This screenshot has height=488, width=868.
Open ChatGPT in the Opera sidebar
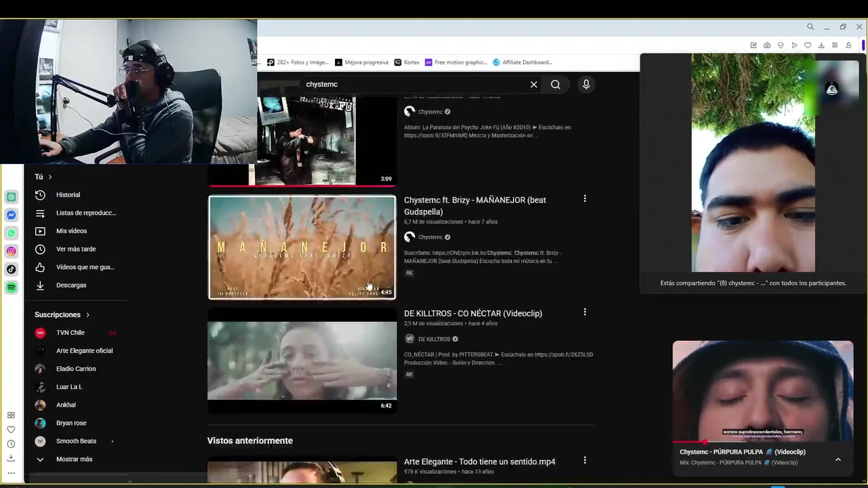[x=12, y=197]
